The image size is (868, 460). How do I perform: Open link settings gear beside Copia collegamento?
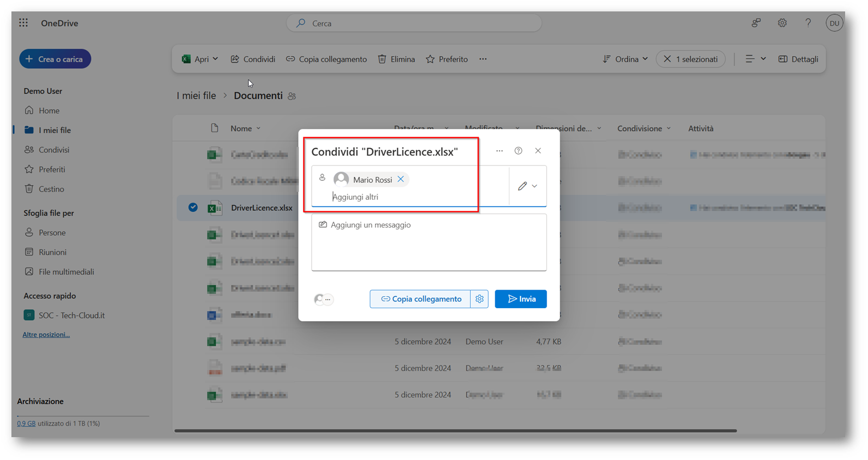(x=479, y=299)
